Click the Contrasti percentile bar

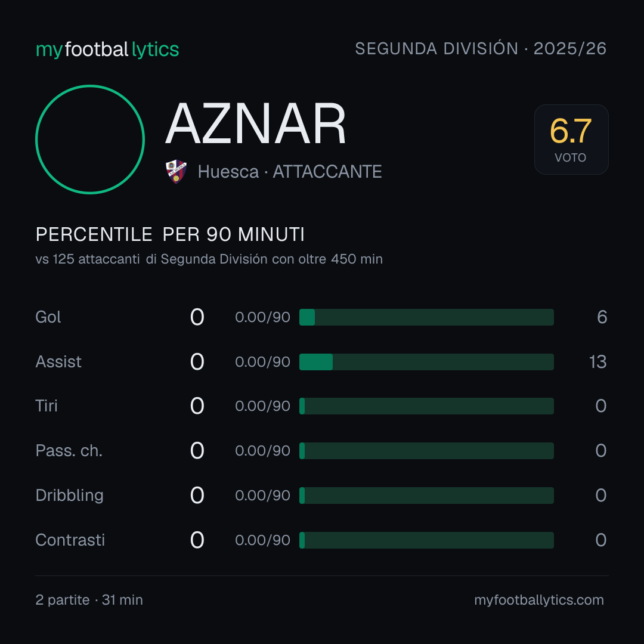tap(426, 540)
